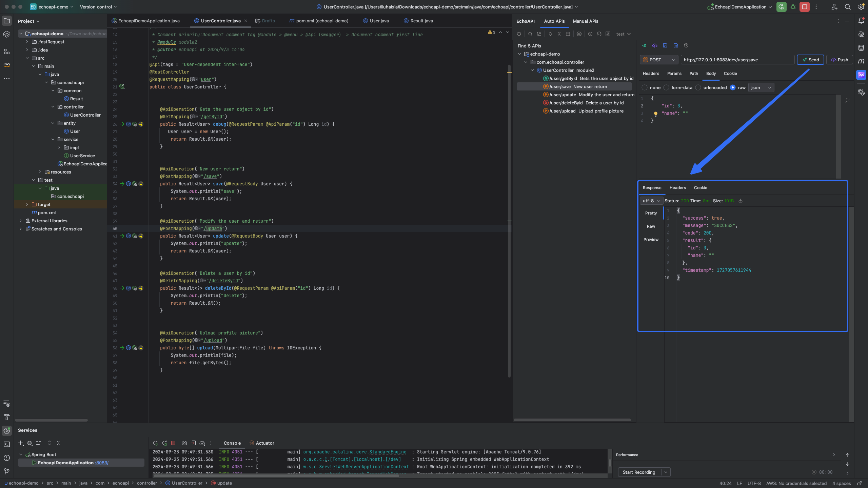Open the Terminal tool window icon

(7, 444)
